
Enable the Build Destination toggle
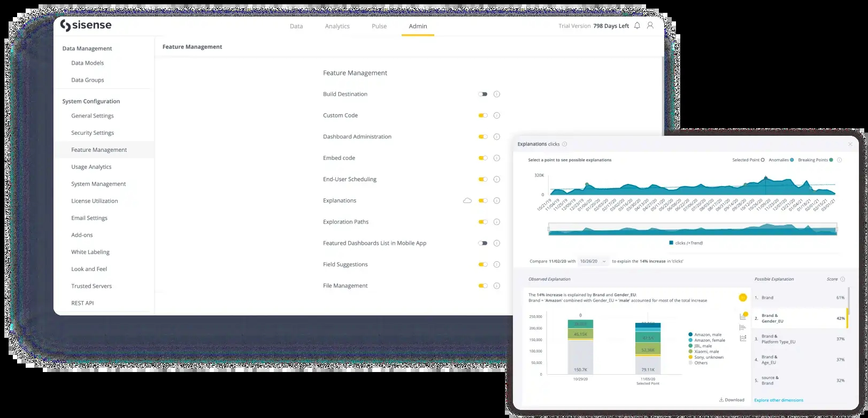tap(483, 94)
